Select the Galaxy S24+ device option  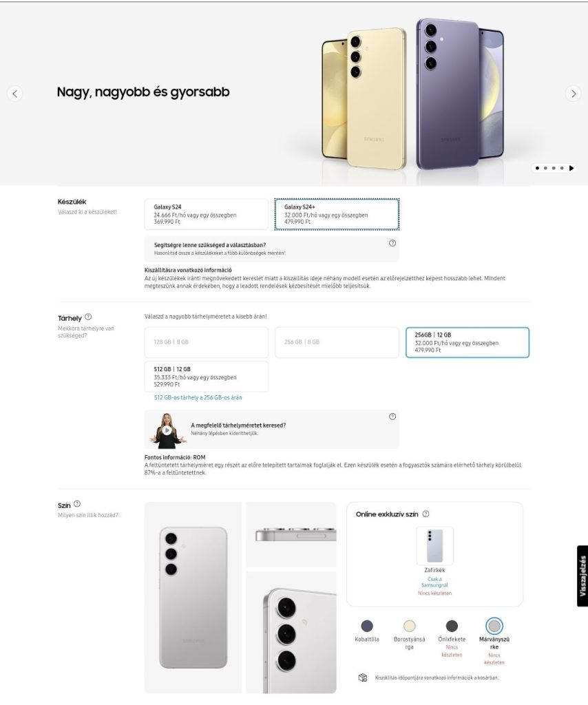pyautogui.click(x=337, y=214)
